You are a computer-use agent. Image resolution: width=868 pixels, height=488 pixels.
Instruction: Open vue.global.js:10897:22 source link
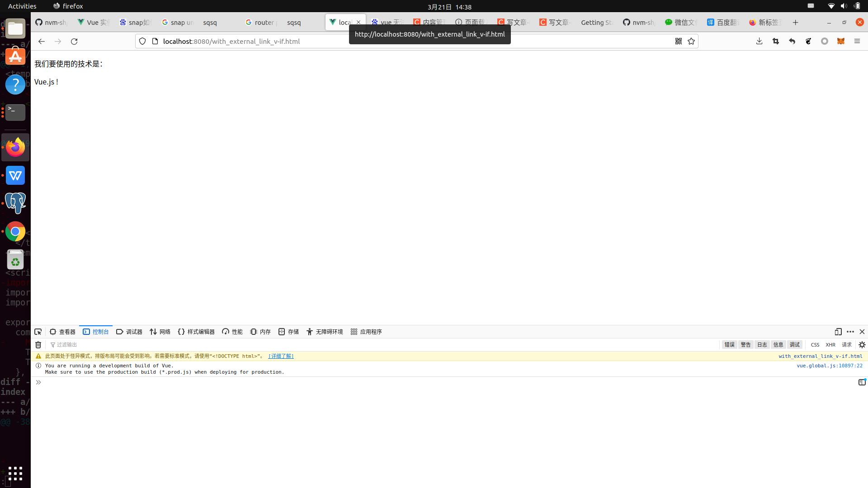click(x=829, y=366)
